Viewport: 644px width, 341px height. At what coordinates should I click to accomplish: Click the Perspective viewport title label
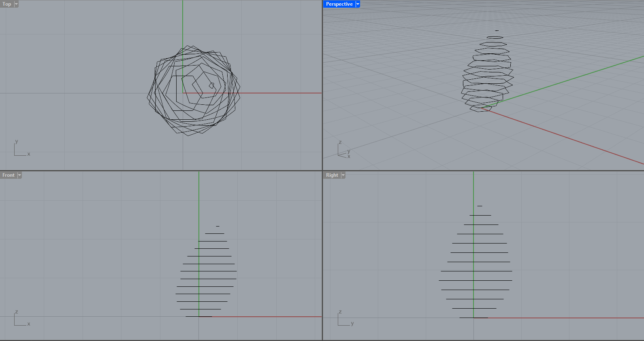[x=339, y=4]
